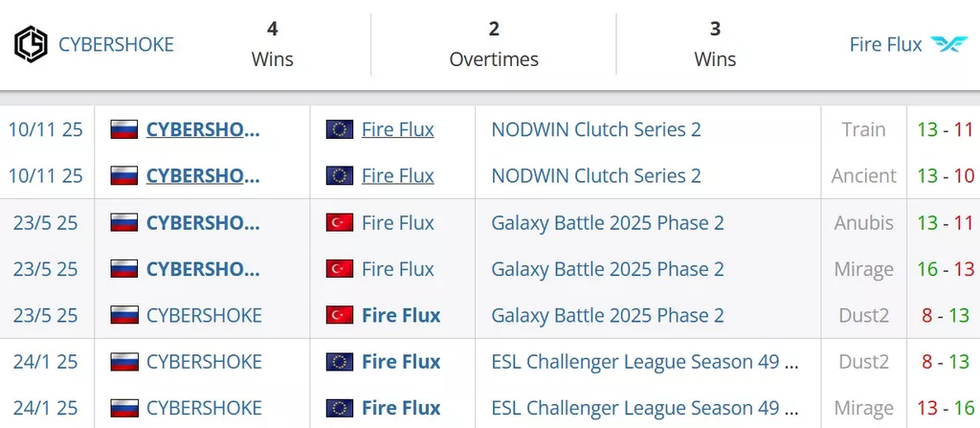The image size is (980, 428).
Task: Click Russian flag in Train match row
Action: (x=124, y=129)
